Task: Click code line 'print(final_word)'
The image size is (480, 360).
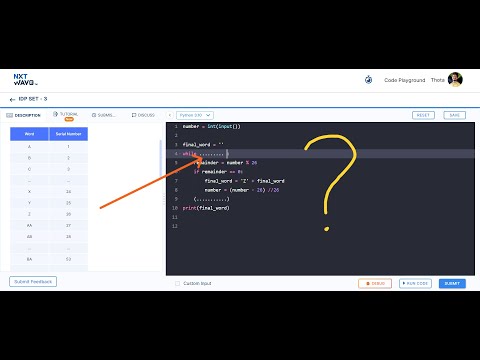Action: (x=206, y=208)
